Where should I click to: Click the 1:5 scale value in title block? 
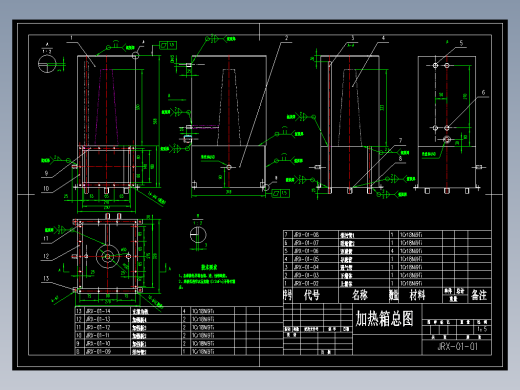click(x=482, y=329)
